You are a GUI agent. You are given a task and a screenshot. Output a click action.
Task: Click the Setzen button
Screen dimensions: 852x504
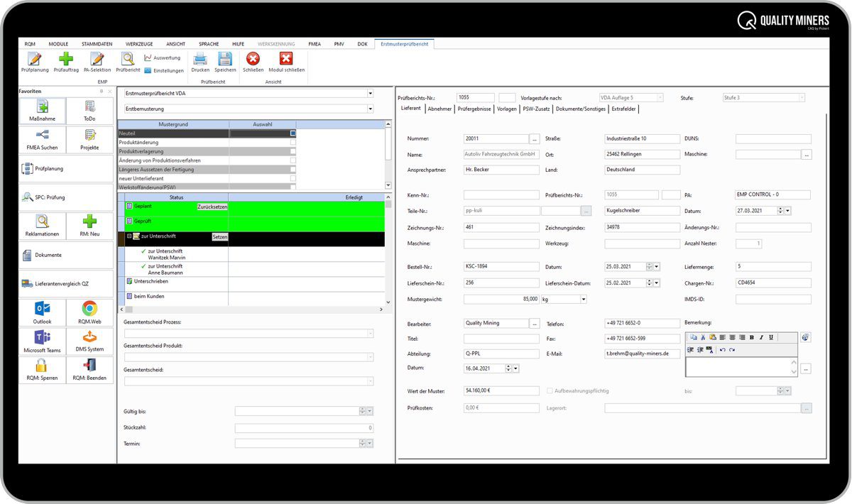[220, 237]
